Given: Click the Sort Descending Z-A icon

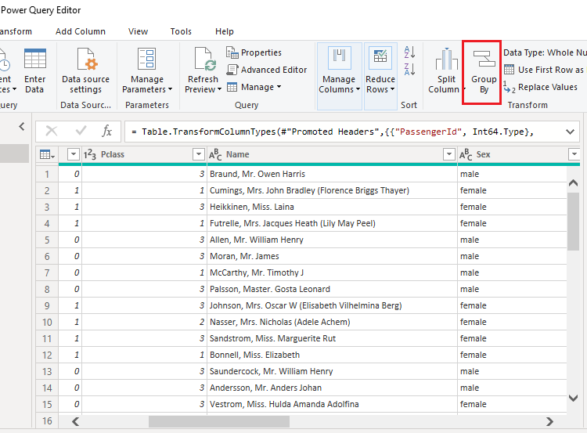Looking at the screenshot, I should [x=409, y=69].
